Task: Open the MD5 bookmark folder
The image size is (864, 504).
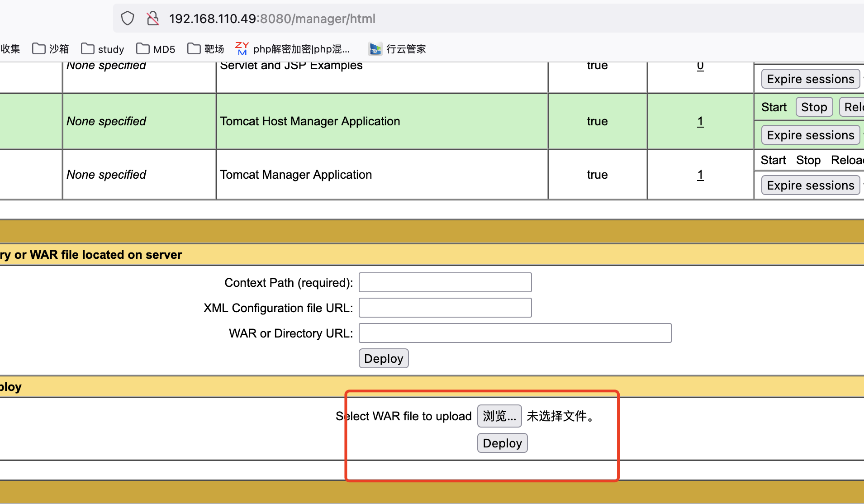Action: [x=156, y=49]
